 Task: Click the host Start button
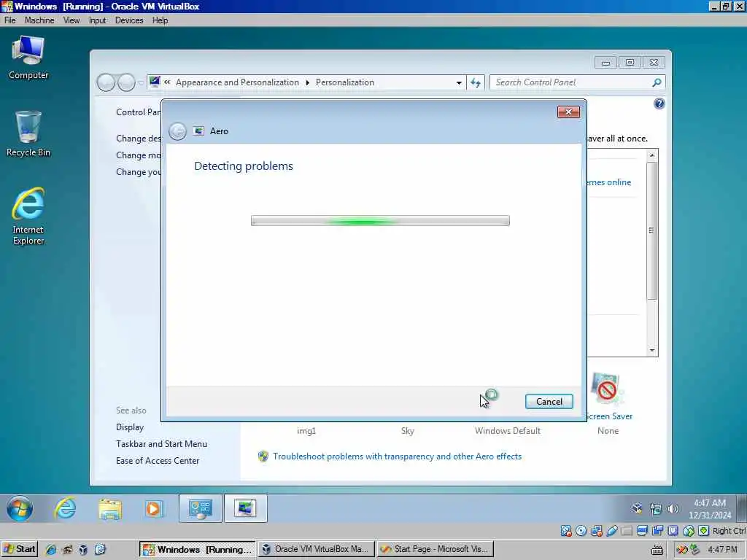20,549
